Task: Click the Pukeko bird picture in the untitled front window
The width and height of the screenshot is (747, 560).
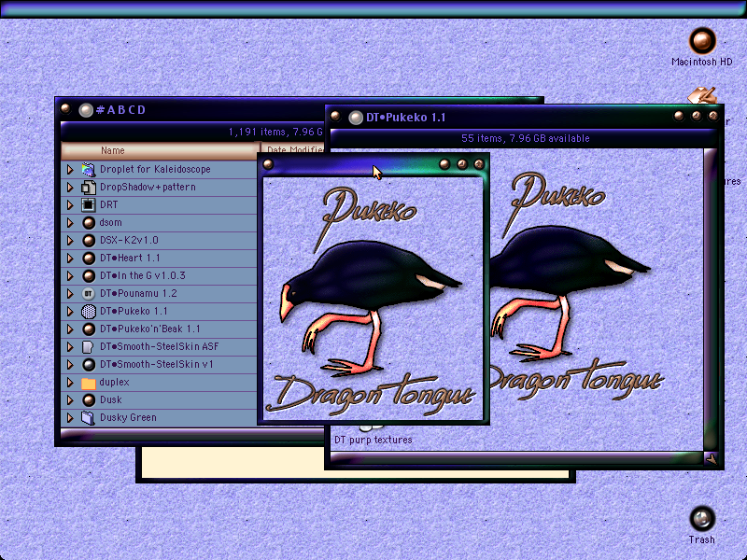Action: (x=373, y=300)
